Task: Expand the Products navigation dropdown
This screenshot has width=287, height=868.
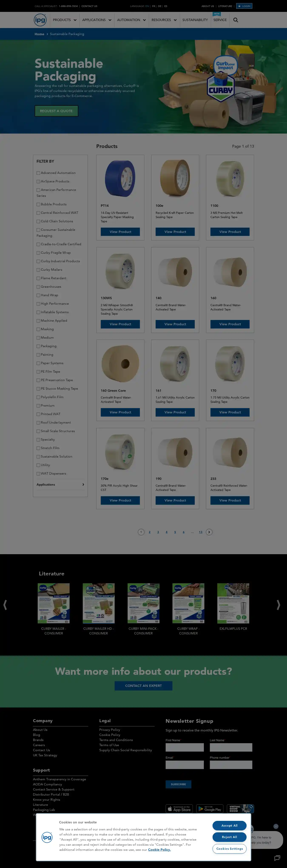Action: pos(64,20)
